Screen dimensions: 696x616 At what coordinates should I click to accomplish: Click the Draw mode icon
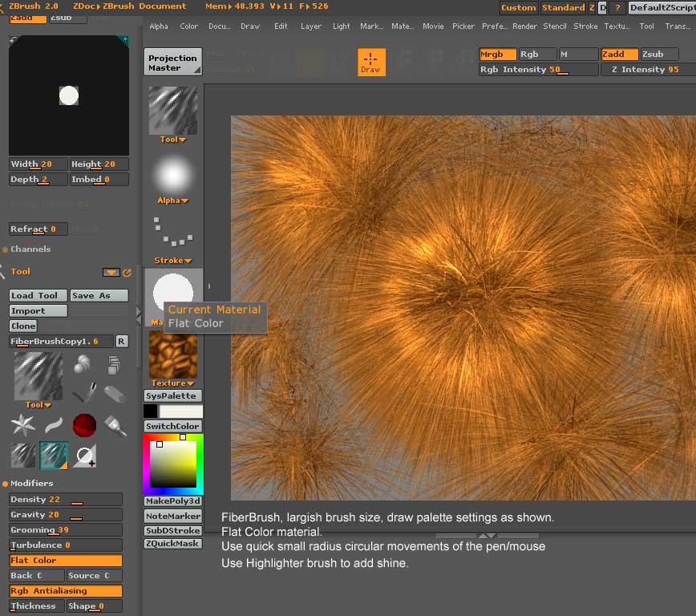point(370,63)
